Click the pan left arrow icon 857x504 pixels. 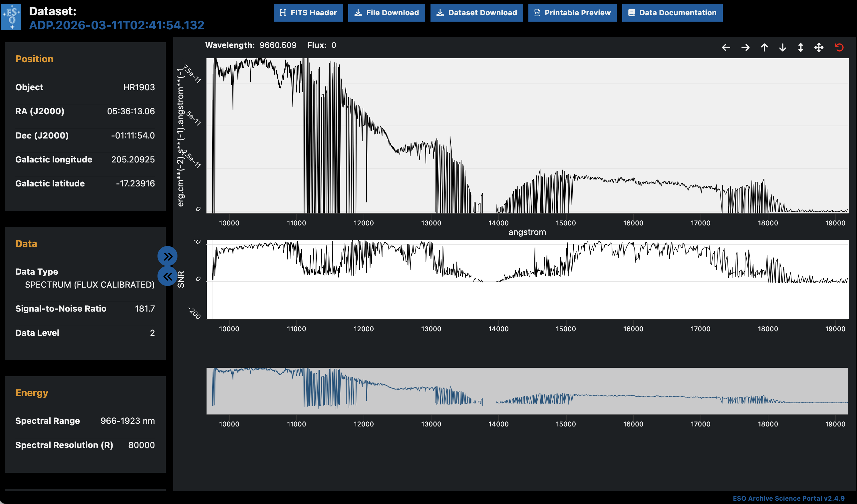coord(726,48)
